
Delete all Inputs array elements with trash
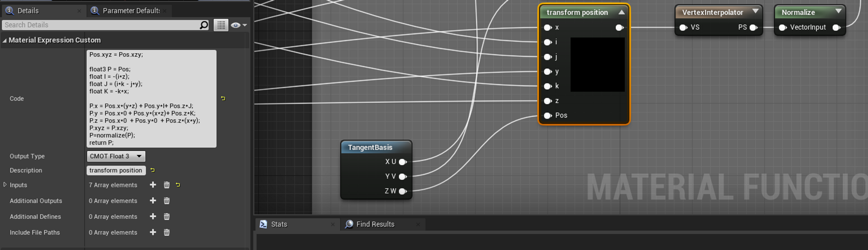167,185
